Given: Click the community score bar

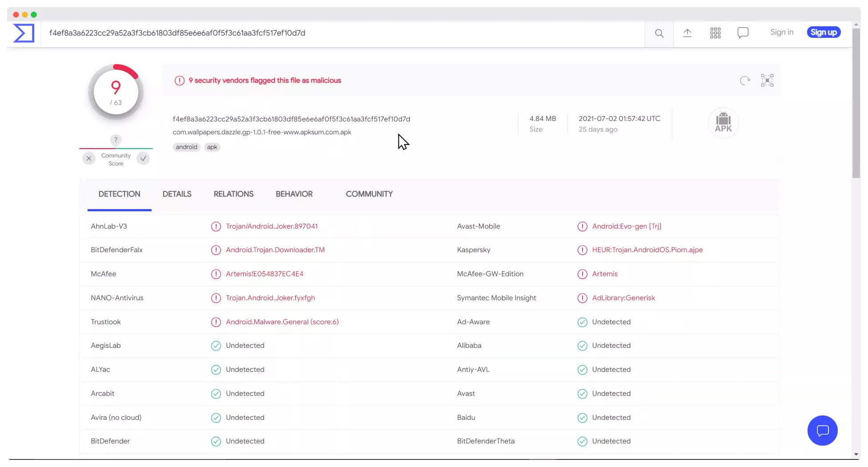Looking at the screenshot, I should [x=116, y=148].
